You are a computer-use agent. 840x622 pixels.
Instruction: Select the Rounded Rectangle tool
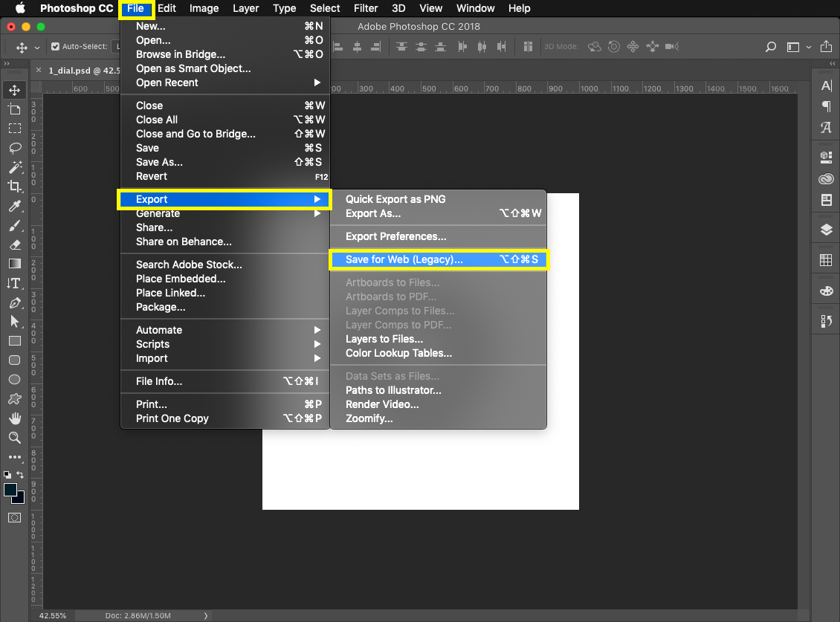(14, 360)
